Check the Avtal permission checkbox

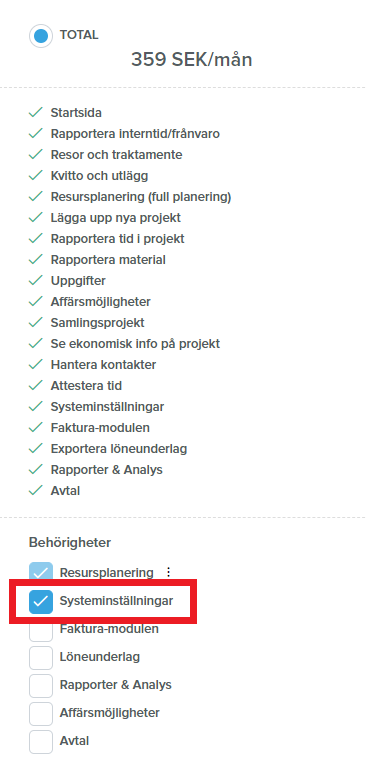[41, 741]
